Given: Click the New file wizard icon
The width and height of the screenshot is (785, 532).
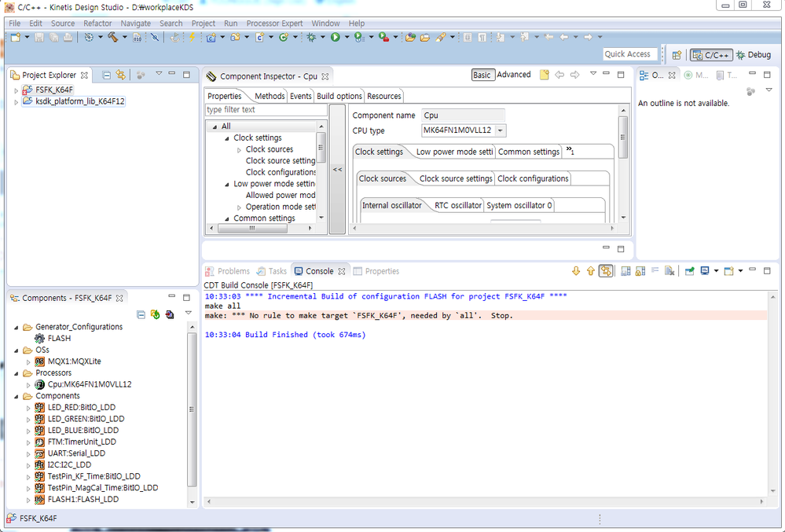Looking at the screenshot, I should 16,38.
